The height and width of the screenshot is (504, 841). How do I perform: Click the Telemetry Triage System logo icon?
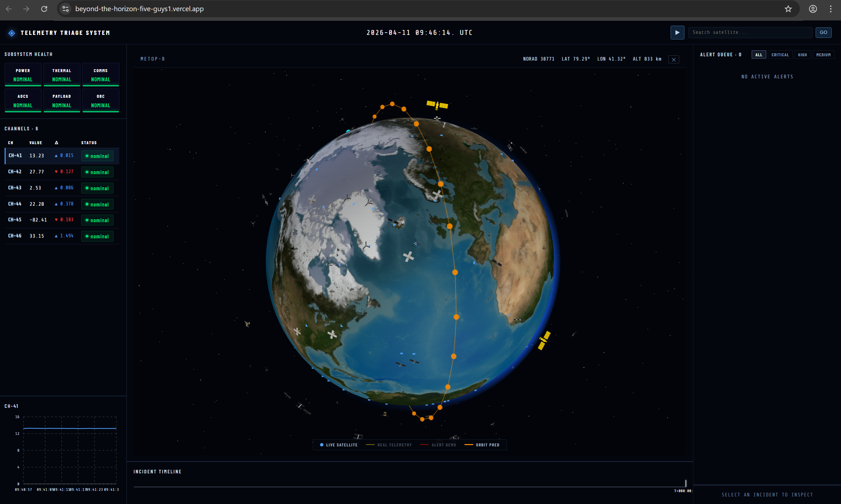[x=12, y=33]
